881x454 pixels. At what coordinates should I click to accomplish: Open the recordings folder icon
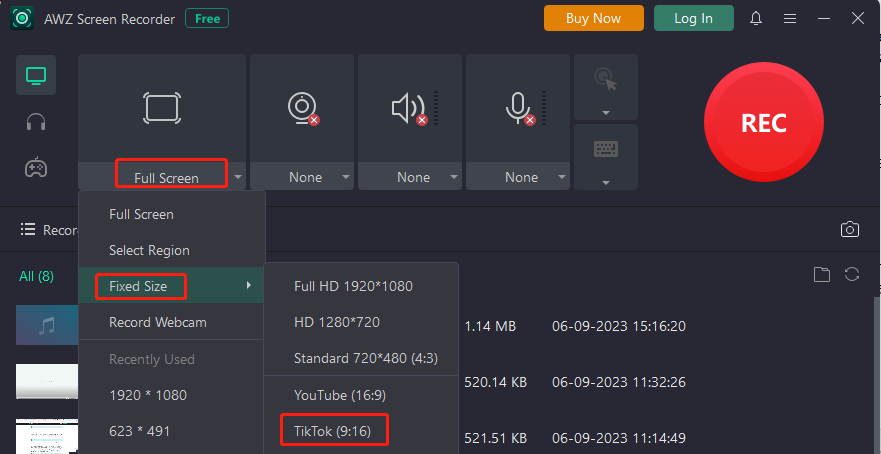821,275
